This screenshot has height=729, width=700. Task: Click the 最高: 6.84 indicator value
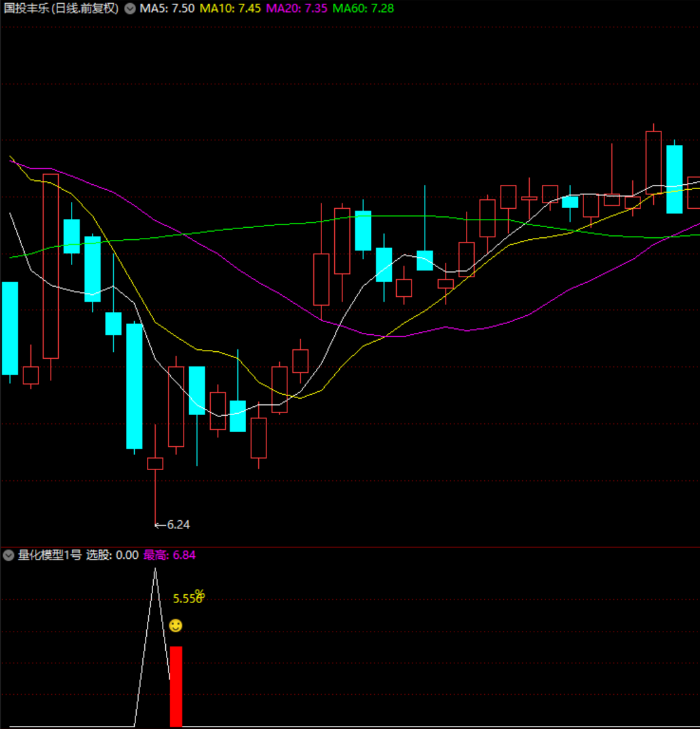click(170, 556)
